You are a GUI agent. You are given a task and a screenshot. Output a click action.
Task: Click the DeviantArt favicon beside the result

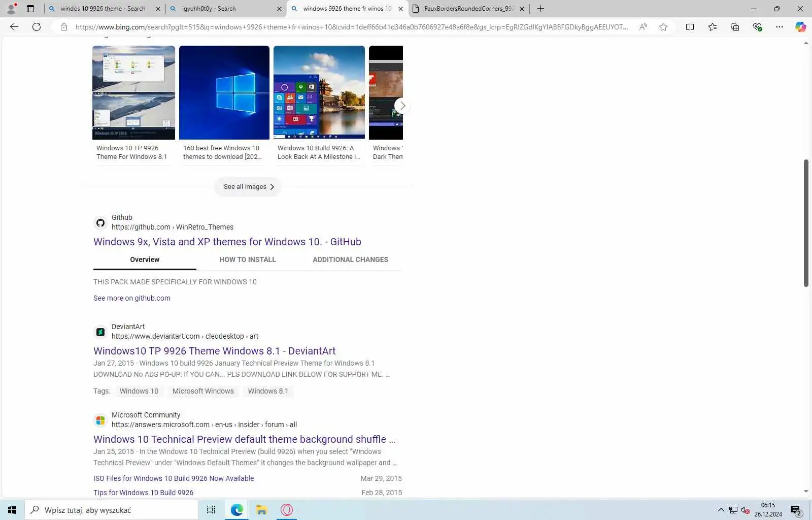[100, 332]
